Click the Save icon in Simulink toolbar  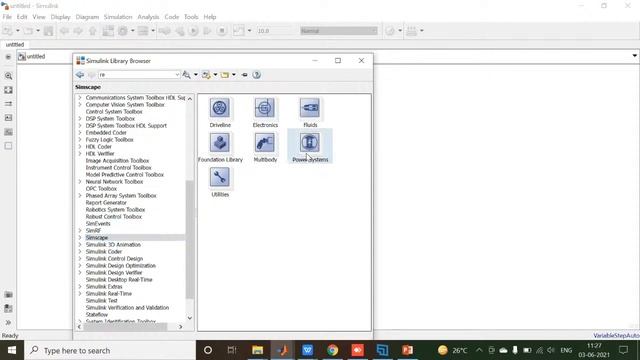pos(49,31)
